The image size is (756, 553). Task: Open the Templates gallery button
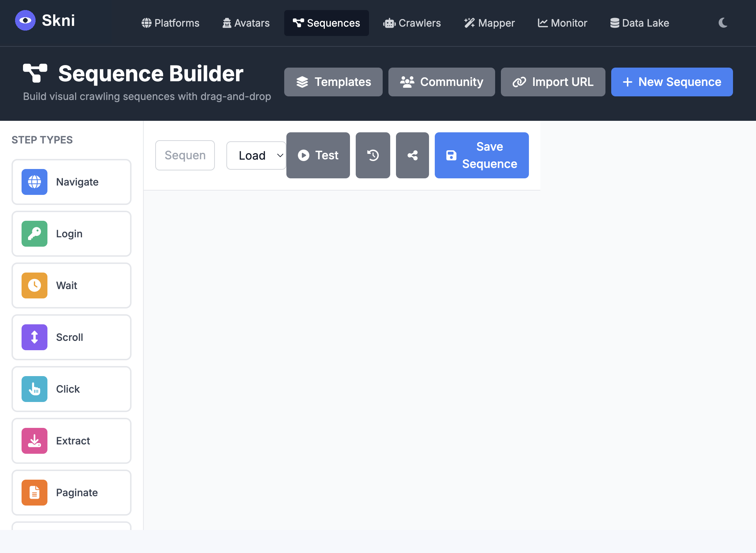(x=333, y=82)
